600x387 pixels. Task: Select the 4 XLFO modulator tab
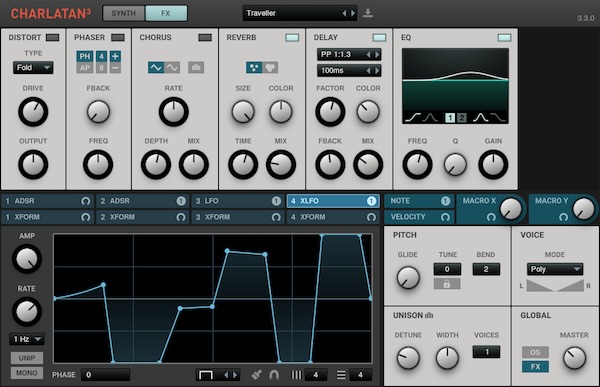pyautogui.click(x=333, y=201)
